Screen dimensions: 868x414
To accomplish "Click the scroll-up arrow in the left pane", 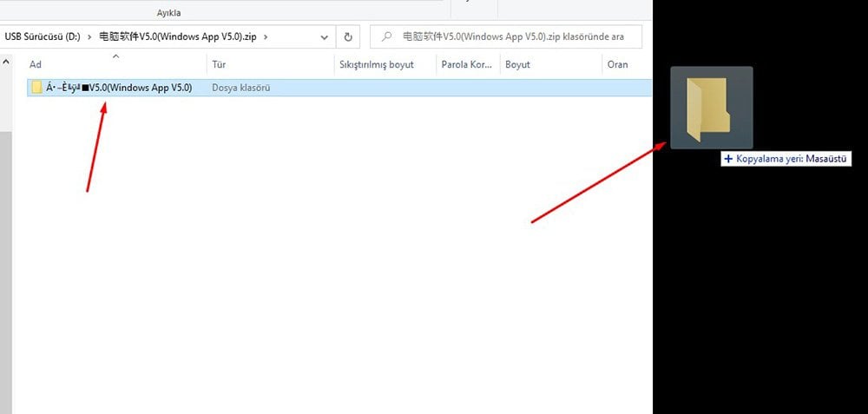I will [7, 63].
